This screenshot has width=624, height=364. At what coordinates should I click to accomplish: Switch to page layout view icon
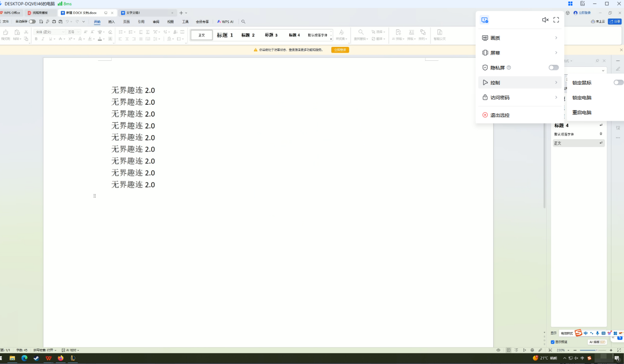point(508,350)
